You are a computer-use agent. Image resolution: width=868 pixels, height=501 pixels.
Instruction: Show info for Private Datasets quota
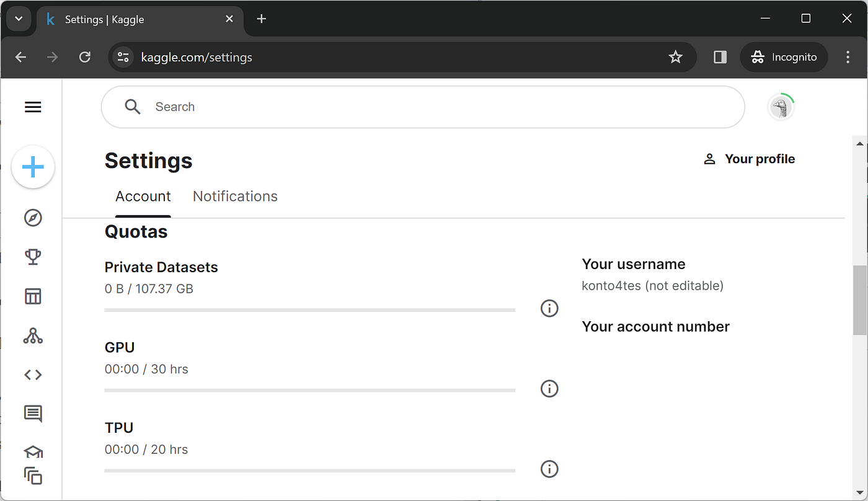tap(549, 308)
